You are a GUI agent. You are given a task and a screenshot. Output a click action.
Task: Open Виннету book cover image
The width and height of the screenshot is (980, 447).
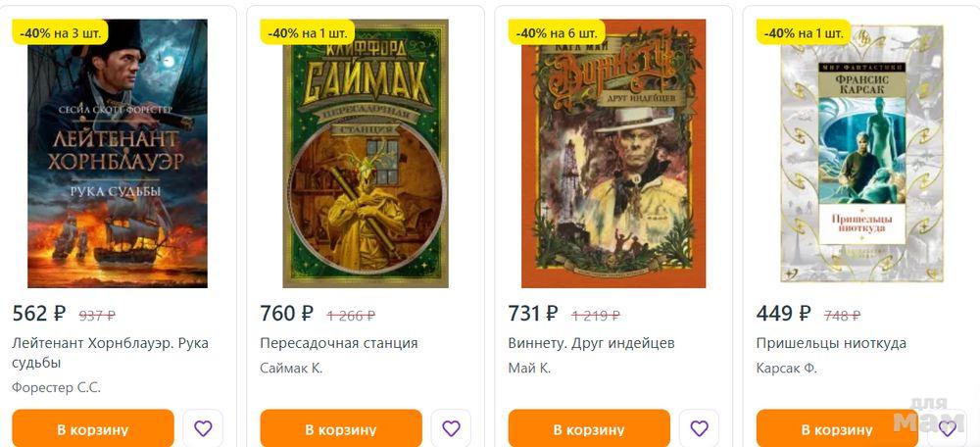(x=613, y=153)
